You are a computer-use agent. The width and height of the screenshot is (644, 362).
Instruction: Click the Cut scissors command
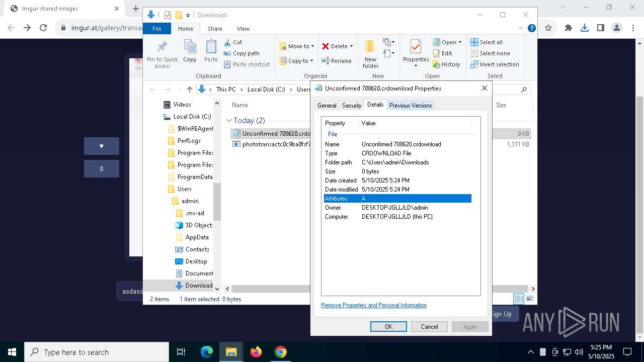(x=233, y=42)
